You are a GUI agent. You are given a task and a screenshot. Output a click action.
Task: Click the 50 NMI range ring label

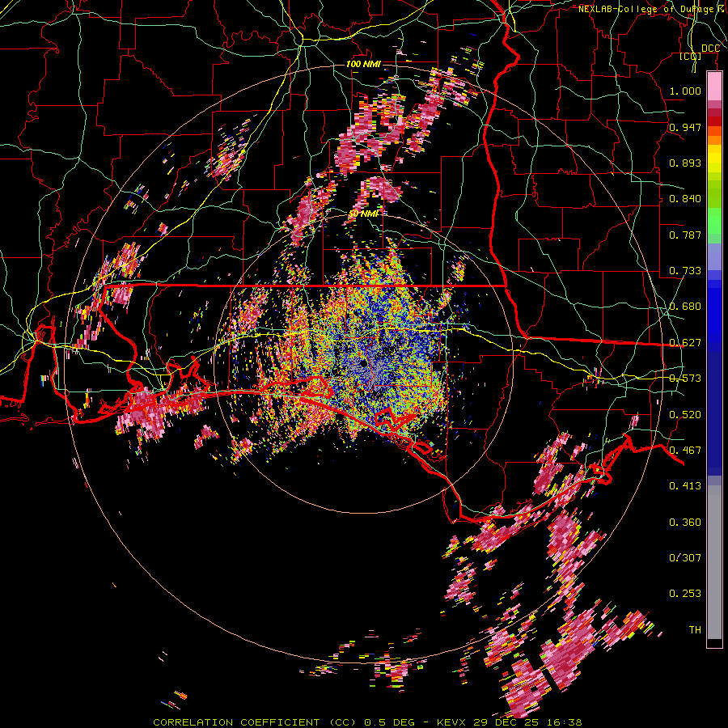coord(363,214)
